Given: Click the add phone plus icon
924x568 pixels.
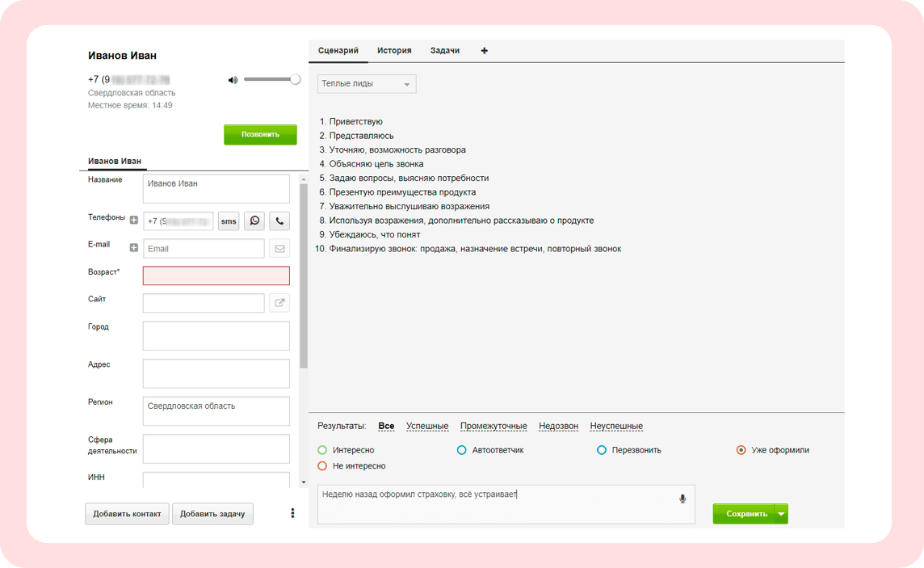Looking at the screenshot, I should click(x=134, y=220).
